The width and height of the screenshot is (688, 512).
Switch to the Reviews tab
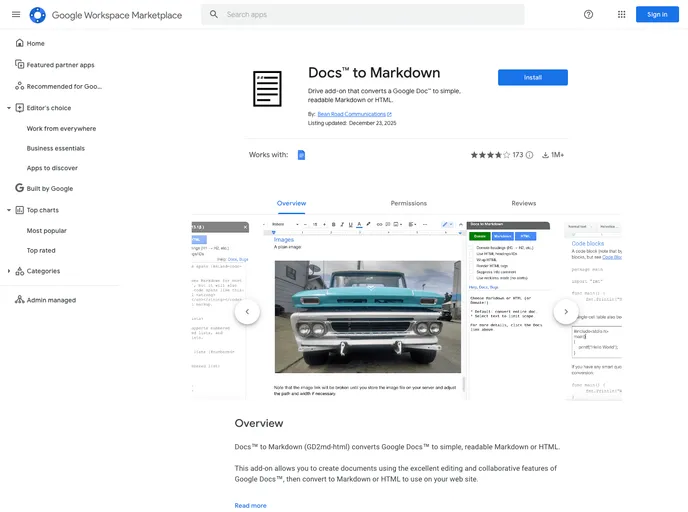(x=523, y=203)
